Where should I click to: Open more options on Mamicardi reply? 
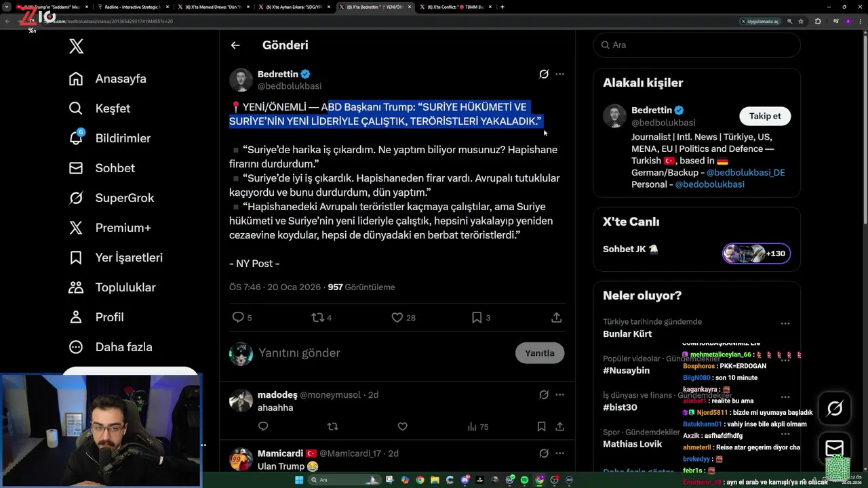(559, 453)
